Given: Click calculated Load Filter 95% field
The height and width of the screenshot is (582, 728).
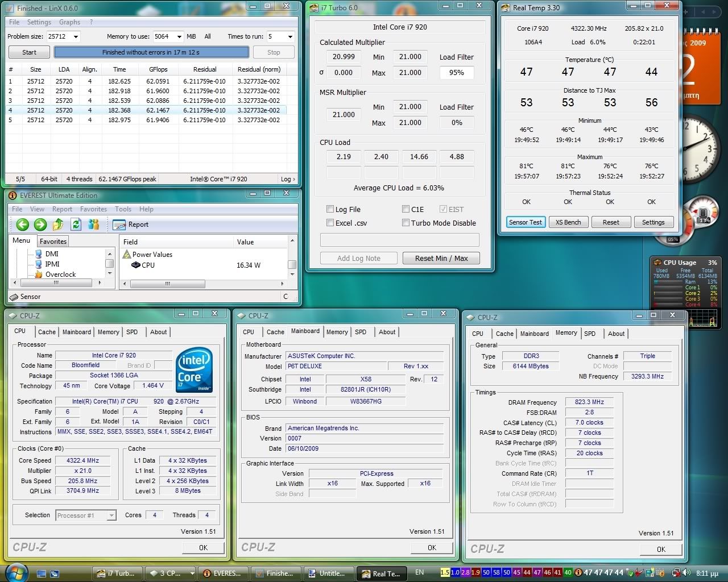Looking at the screenshot, I should (457, 73).
